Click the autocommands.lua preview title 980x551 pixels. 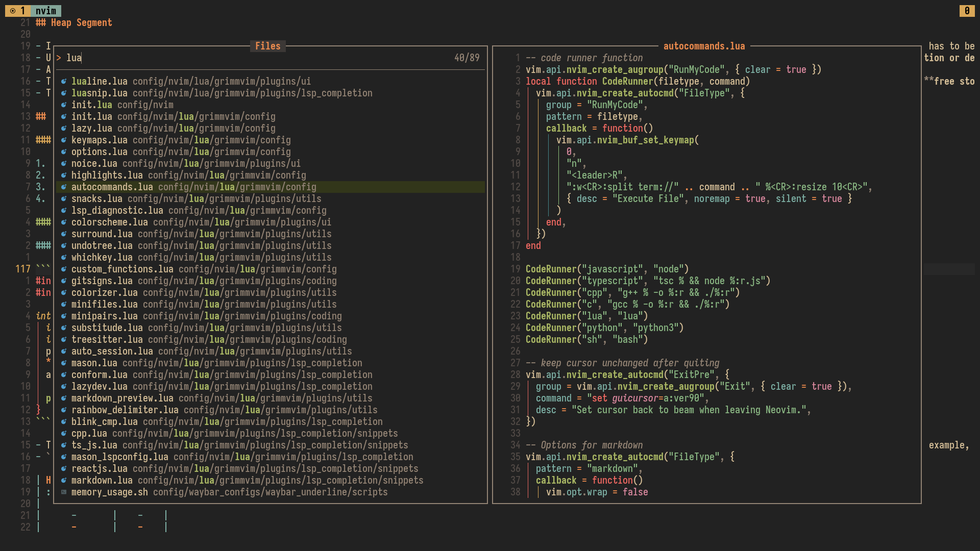pos(704,46)
